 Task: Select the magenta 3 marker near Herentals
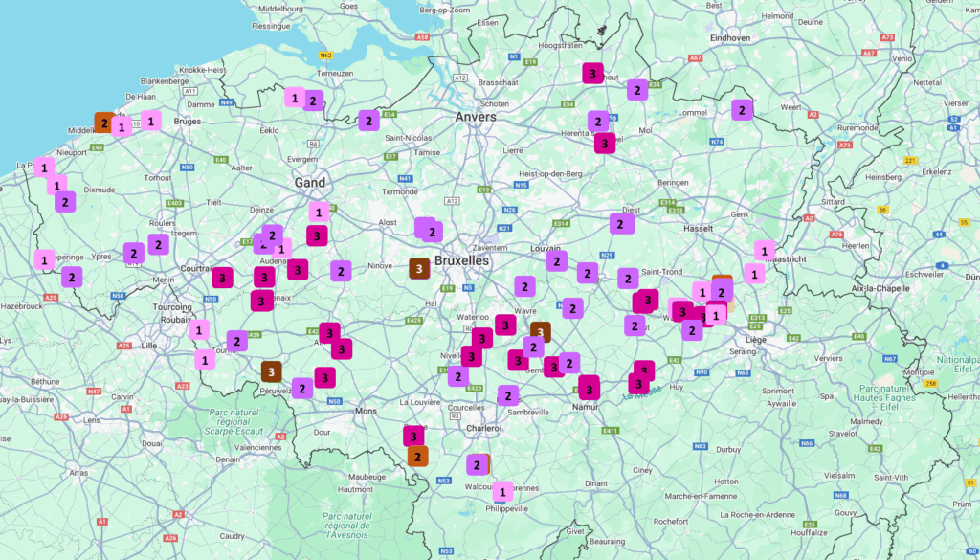[605, 143]
